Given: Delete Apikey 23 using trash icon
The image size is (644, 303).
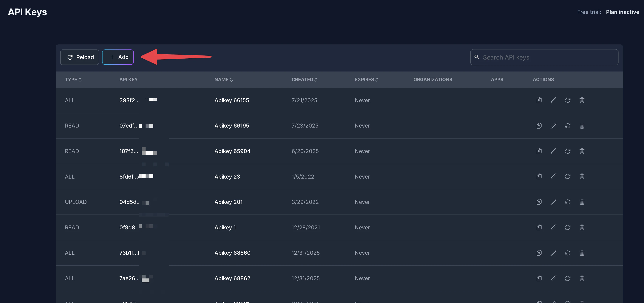Looking at the screenshot, I should tap(582, 177).
